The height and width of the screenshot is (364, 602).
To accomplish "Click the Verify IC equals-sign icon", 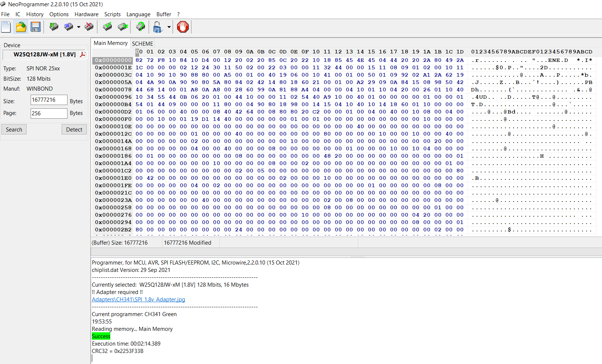I will point(123,27).
